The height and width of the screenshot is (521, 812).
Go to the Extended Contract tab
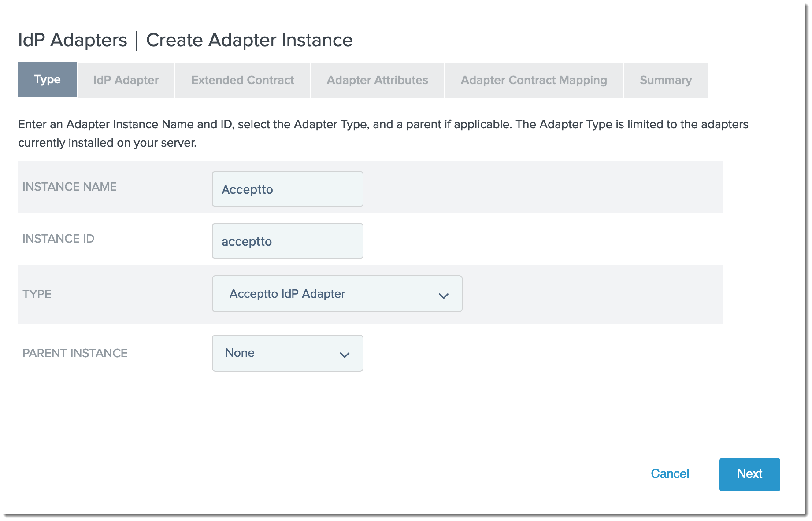point(243,80)
